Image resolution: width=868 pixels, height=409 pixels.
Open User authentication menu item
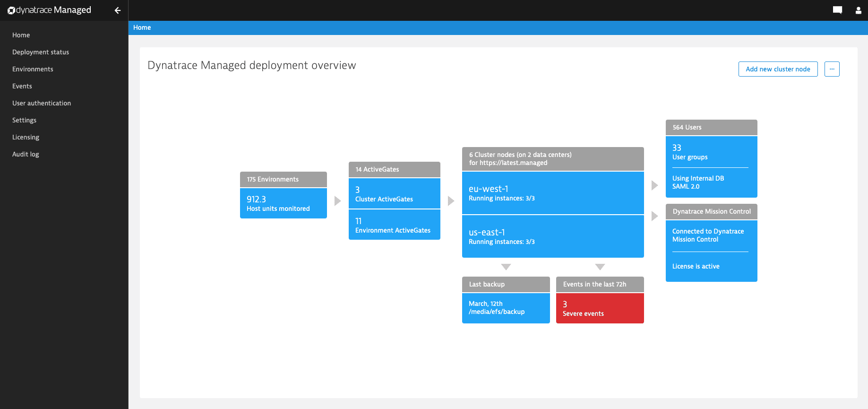coord(42,103)
